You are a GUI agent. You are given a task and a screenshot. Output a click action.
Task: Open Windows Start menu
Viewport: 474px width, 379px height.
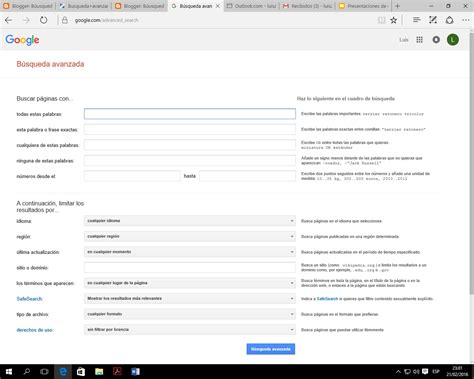(x=9, y=372)
